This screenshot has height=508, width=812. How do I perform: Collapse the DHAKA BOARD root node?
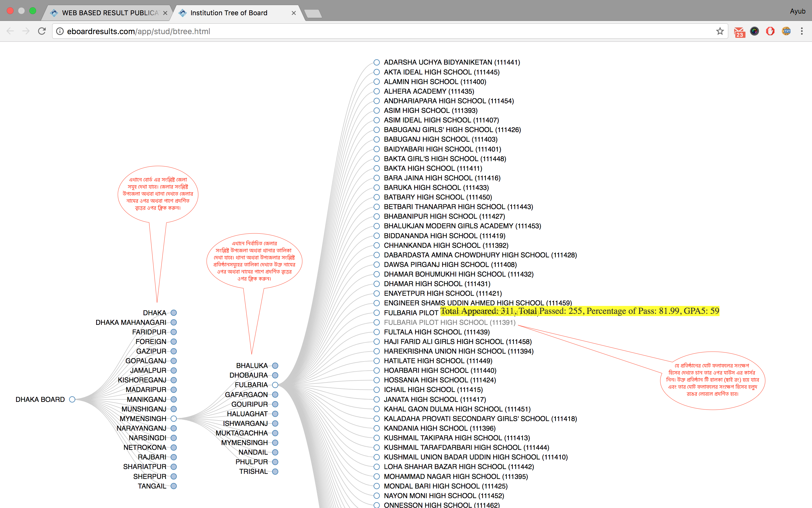click(72, 399)
